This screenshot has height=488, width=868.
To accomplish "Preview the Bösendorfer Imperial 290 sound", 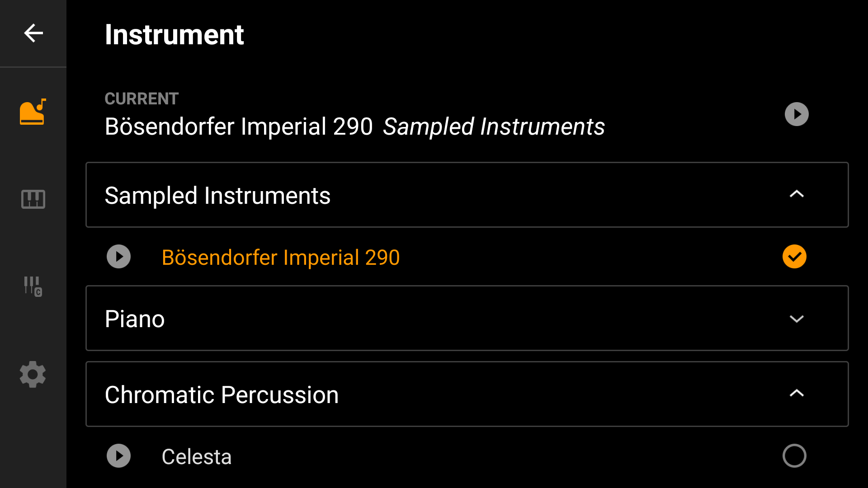I will pyautogui.click(x=118, y=257).
